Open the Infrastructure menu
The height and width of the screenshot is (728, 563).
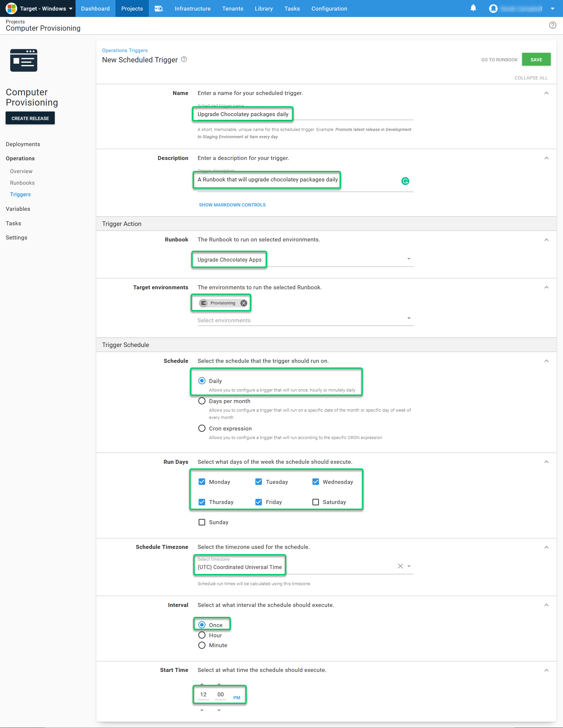click(x=192, y=9)
